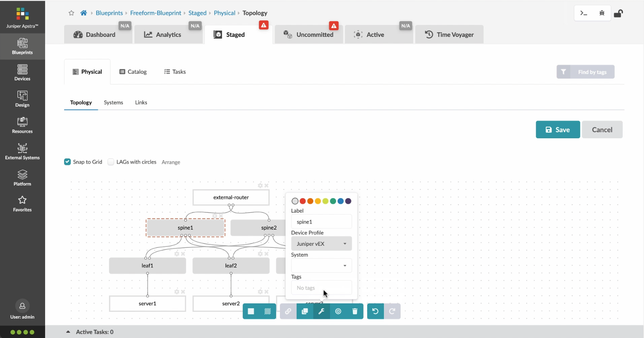Switch to the Dashboard tab

click(98, 35)
